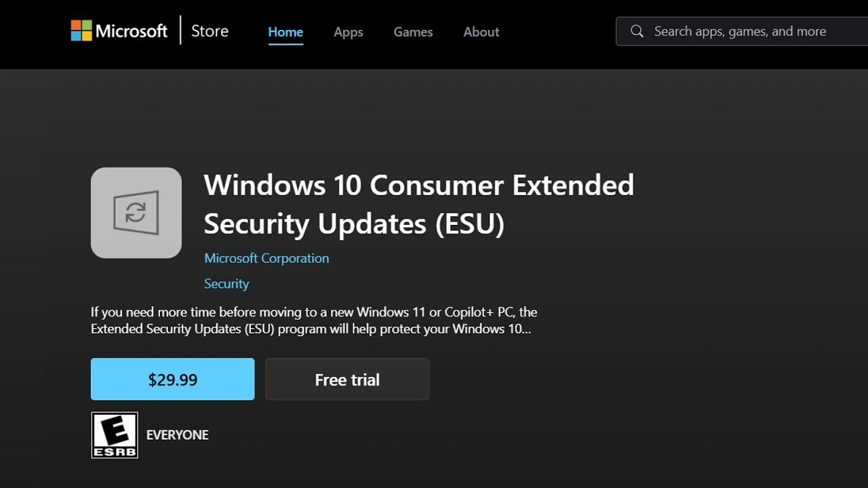Viewport: 868px width, 488px height.
Task: Go to the Games tab
Action: coord(413,32)
